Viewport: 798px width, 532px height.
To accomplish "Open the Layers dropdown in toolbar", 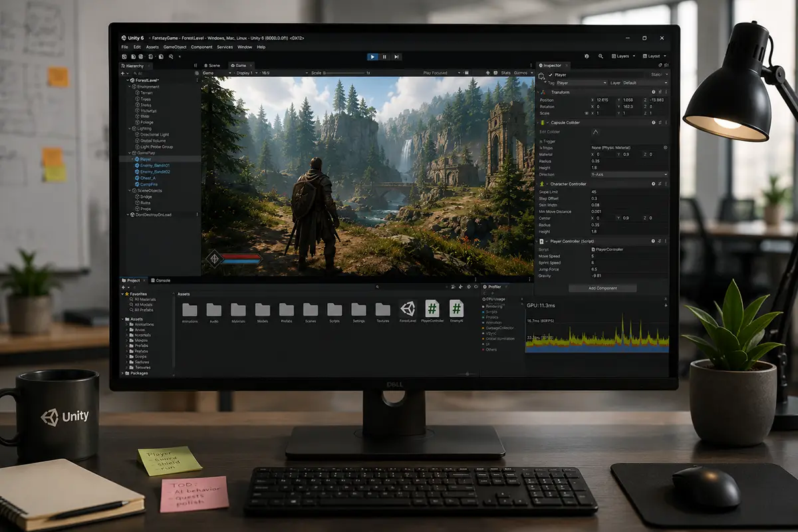I will [624, 57].
